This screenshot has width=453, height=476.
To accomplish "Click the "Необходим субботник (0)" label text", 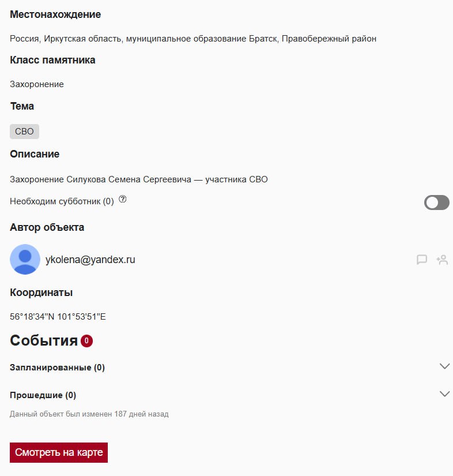I will (62, 201).
